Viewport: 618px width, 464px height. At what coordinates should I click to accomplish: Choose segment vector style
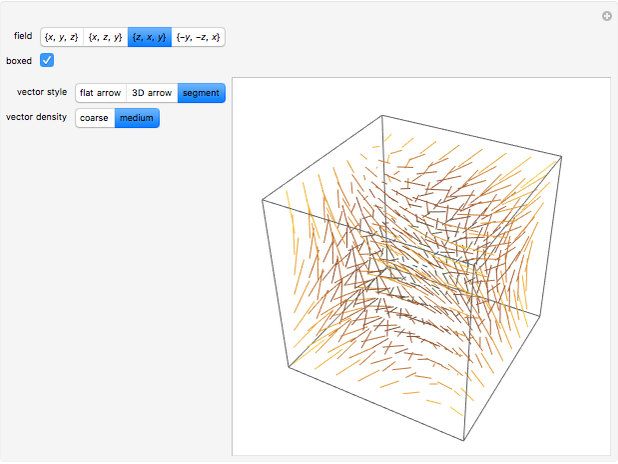pos(201,93)
